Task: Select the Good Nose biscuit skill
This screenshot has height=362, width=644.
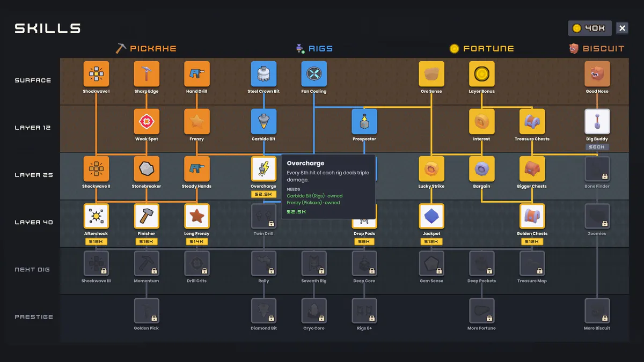Action: (597, 74)
